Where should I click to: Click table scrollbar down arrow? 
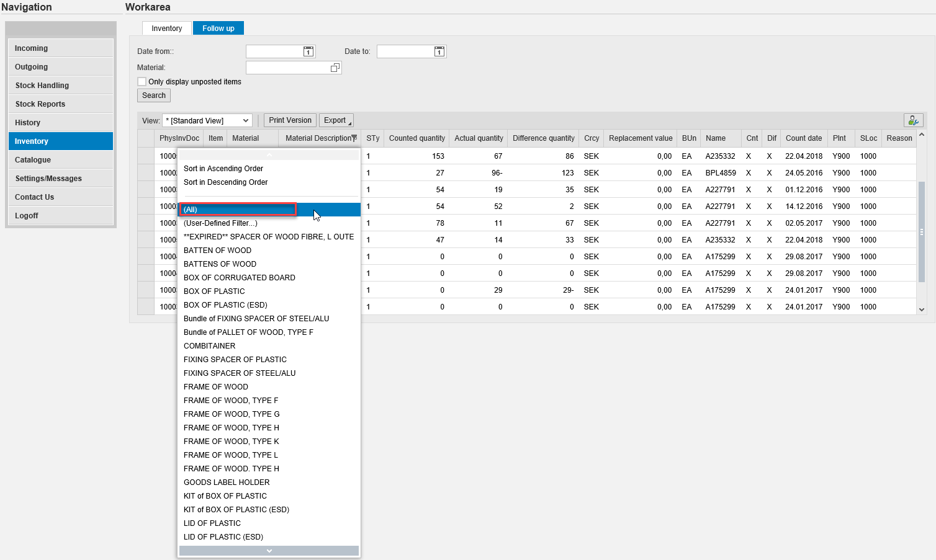click(x=922, y=309)
